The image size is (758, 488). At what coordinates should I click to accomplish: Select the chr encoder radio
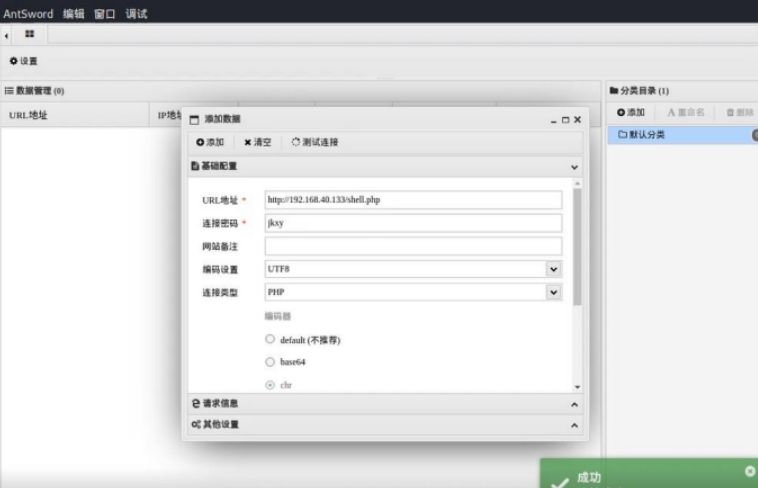tap(270, 385)
